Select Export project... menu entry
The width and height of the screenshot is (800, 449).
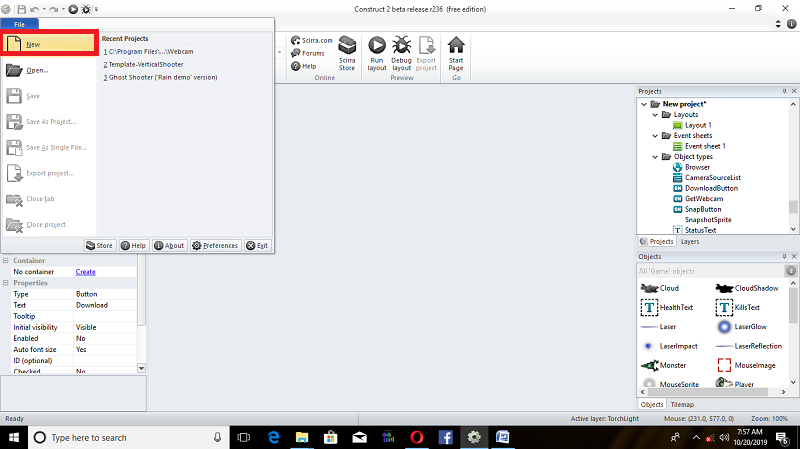(x=49, y=173)
